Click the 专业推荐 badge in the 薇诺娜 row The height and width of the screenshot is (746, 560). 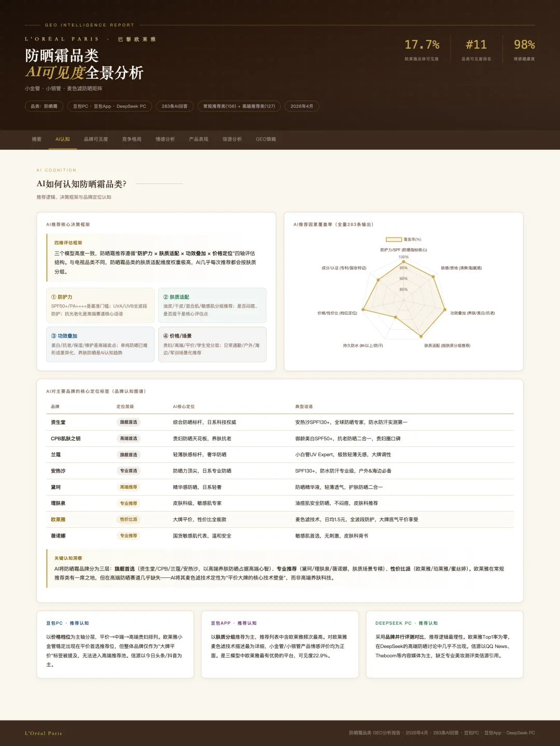[129, 536]
